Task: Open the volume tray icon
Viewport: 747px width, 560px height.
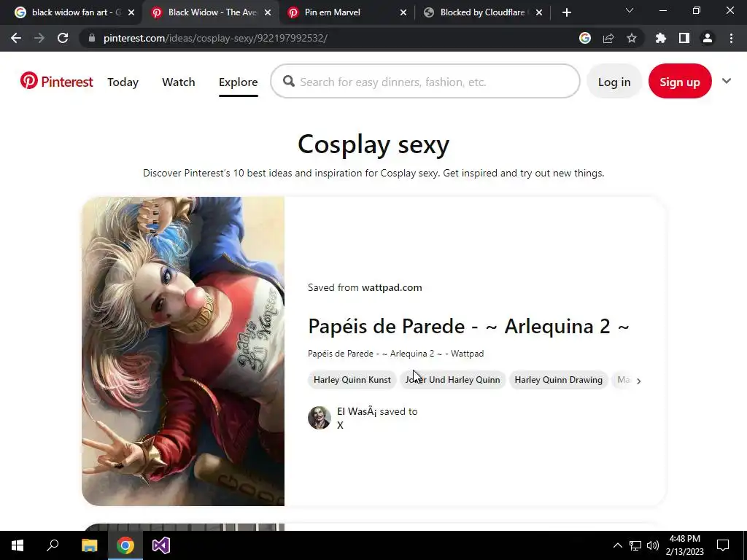Action: coord(653,545)
